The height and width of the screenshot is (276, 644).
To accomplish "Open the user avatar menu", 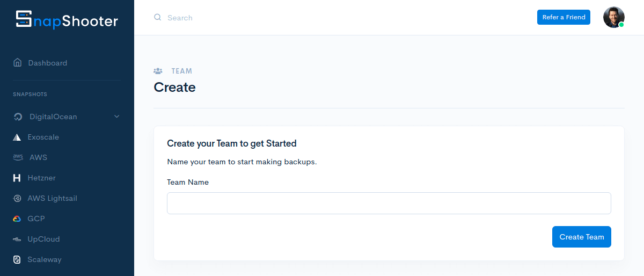I will (x=613, y=17).
